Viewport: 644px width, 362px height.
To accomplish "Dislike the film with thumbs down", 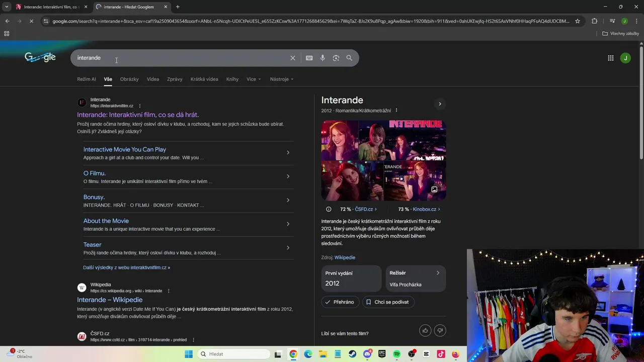I will pyautogui.click(x=440, y=330).
